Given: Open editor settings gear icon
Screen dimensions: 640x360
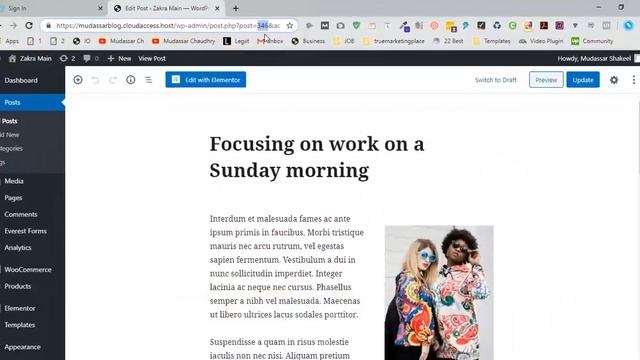Looking at the screenshot, I should 614,80.
